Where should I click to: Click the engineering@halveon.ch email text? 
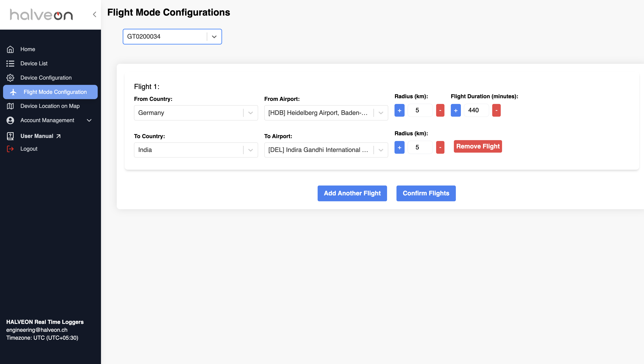pyautogui.click(x=37, y=330)
